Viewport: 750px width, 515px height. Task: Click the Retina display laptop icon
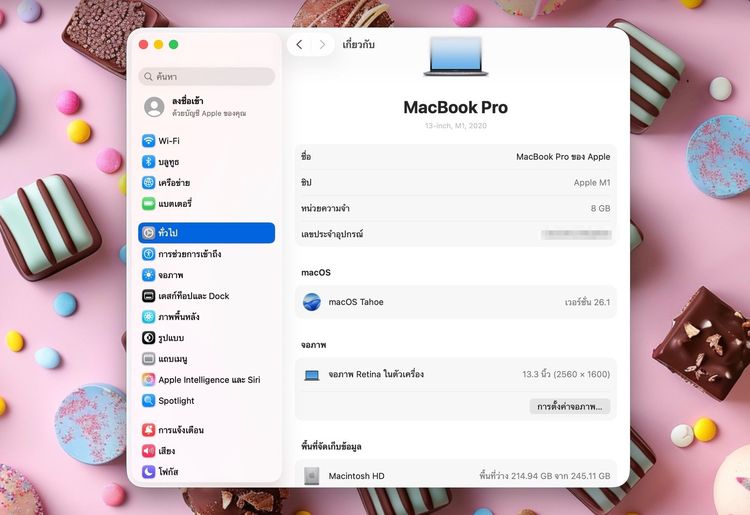[312, 375]
